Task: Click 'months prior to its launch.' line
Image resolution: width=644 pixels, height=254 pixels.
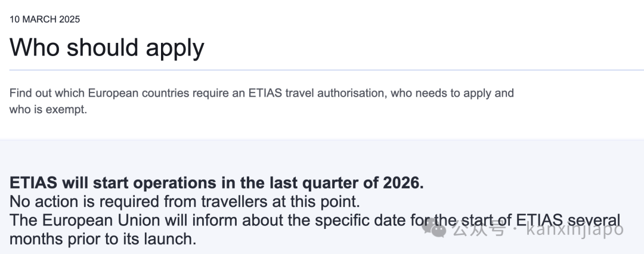Action: [x=103, y=238]
